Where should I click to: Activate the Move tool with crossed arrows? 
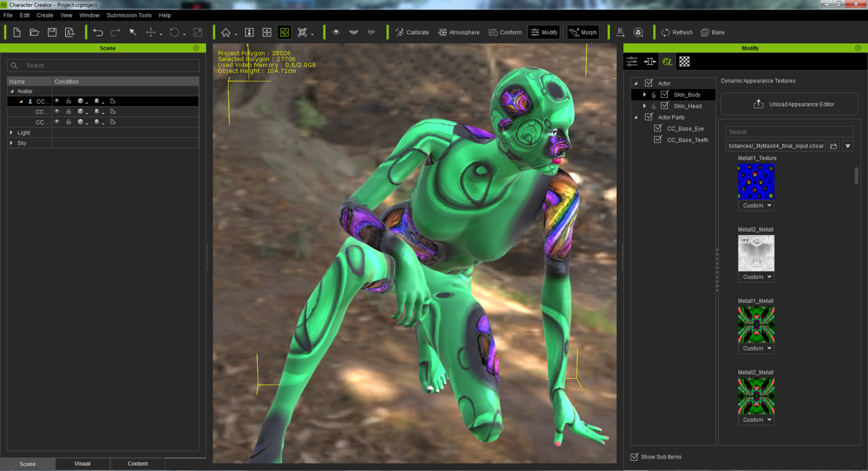pos(151,33)
